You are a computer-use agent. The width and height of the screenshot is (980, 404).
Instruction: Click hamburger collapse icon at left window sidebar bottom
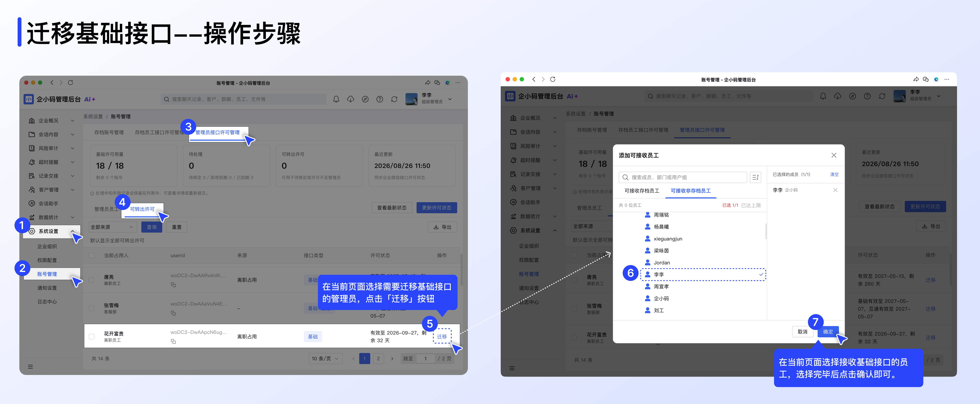[30, 367]
